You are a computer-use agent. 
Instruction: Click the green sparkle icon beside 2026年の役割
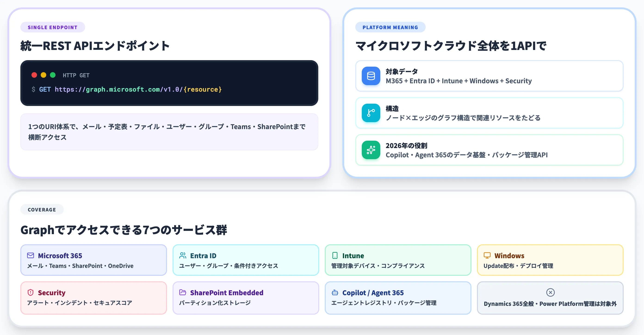click(x=371, y=150)
